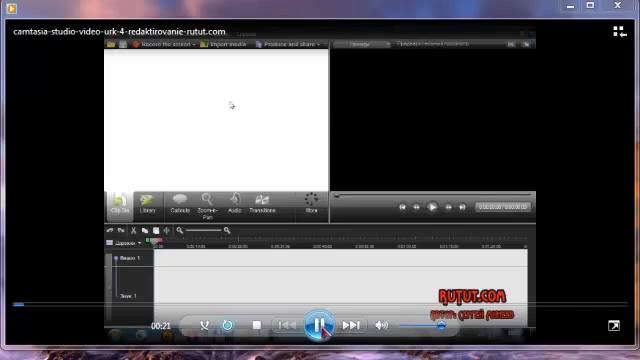The width and height of the screenshot is (640, 360).
Task: Click the Camtasia preview play button
Action: click(432, 207)
